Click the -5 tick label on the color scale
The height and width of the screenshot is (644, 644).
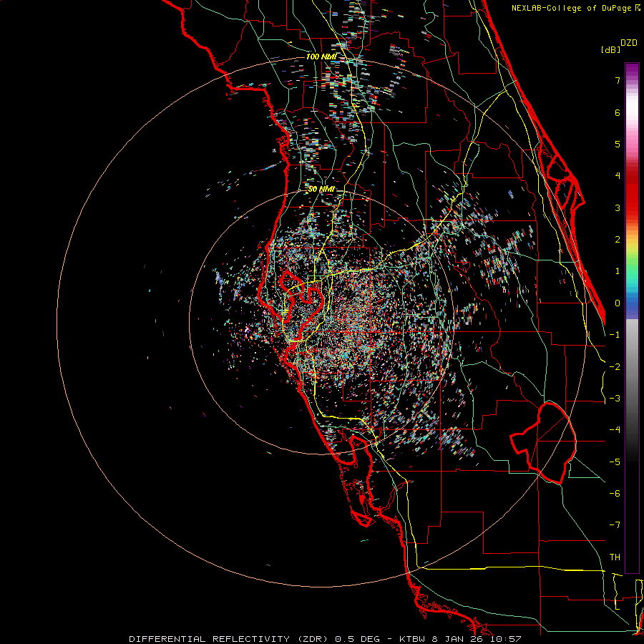tap(615, 462)
